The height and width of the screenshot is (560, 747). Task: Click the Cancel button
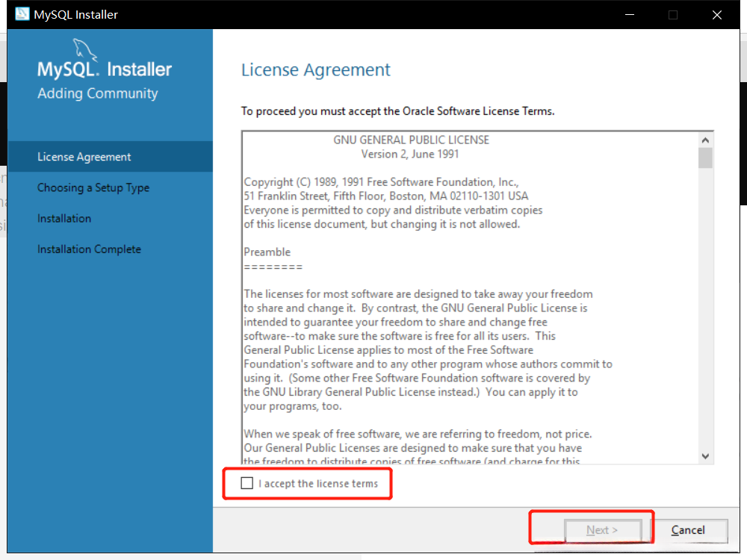click(x=687, y=530)
